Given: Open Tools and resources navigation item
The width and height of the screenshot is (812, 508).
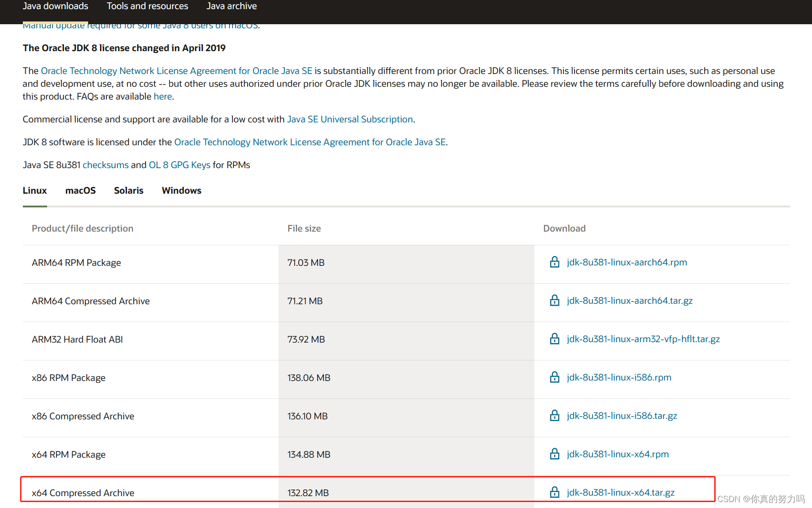Looking at the screenshot, I should [148, 6].
